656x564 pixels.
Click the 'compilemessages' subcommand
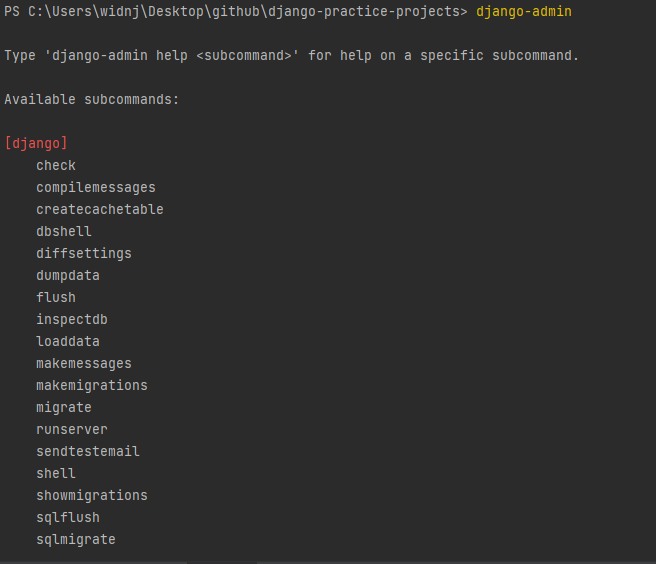pyautogui.click(x=96, y=187)
